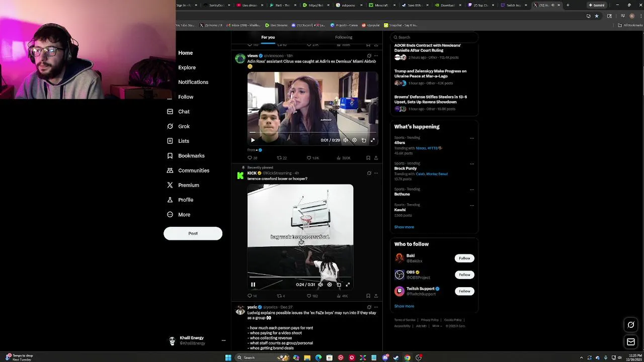Ask Grok about the yoxic post
This screenshot has width=644, height=362.
(x=369, y=307)
